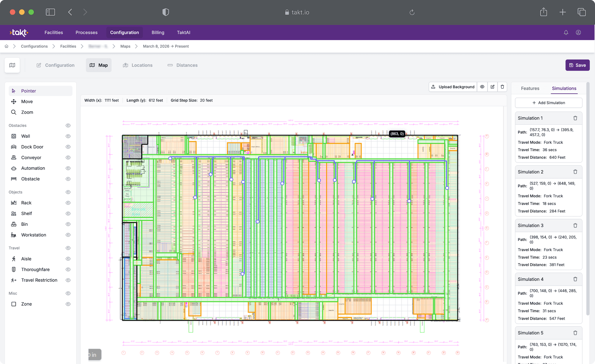Viewport: 595px width, 364px height.
Task: Select the Zoom tool
Action: (27, 112)
